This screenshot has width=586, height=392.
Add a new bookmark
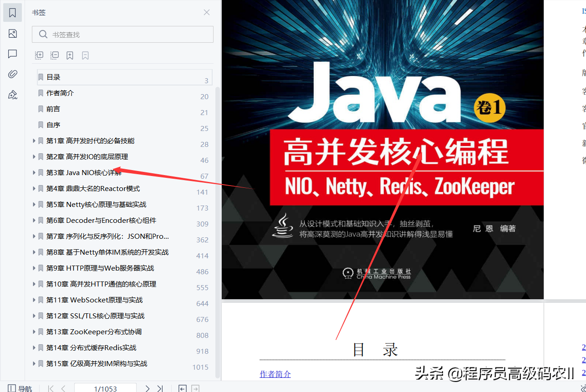(69, 55)
